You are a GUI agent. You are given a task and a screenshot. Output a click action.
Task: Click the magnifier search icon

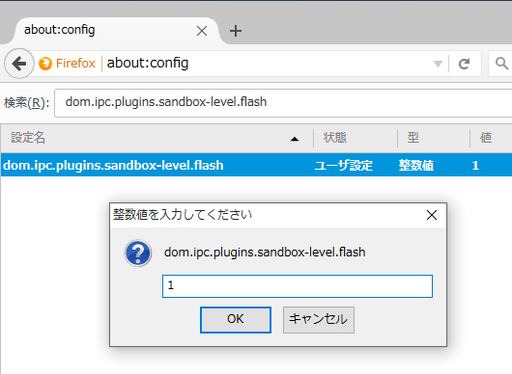point(501,63)
